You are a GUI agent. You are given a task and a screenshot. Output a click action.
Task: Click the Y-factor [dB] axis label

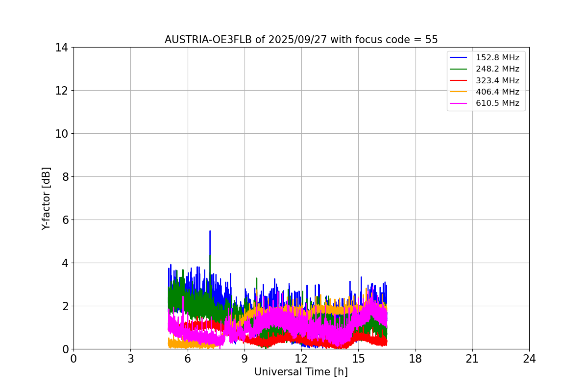coord(46,198)
